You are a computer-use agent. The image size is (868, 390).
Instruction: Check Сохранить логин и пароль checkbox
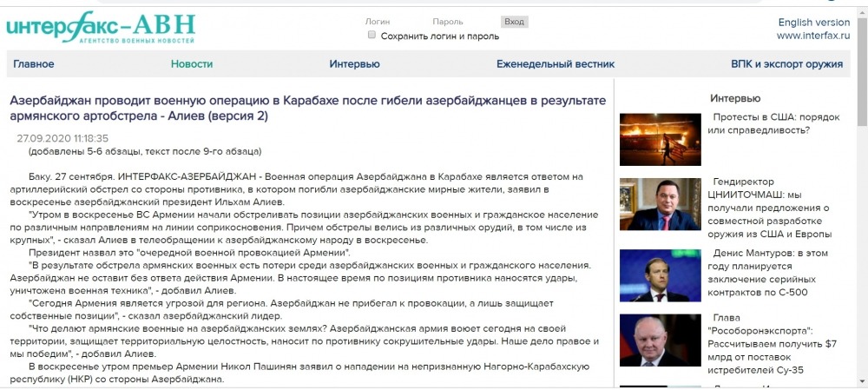[x=372, y=35]
